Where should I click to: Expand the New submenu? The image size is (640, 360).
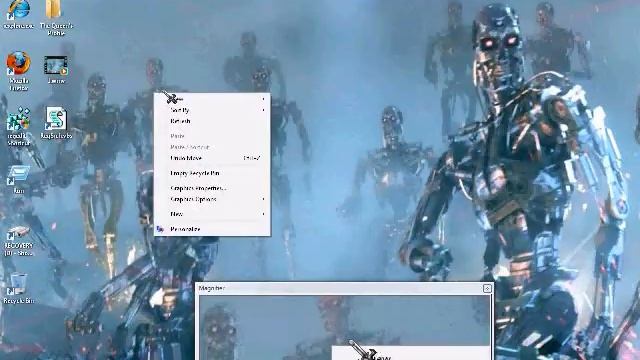[x=212, y=214]
